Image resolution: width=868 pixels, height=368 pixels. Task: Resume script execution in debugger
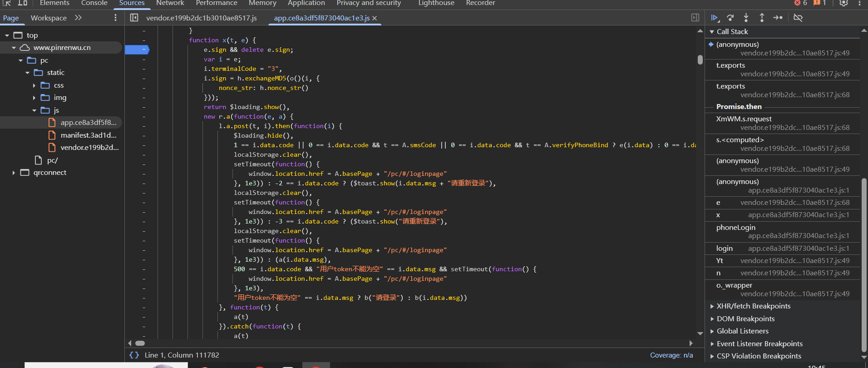tap(715, 18)
